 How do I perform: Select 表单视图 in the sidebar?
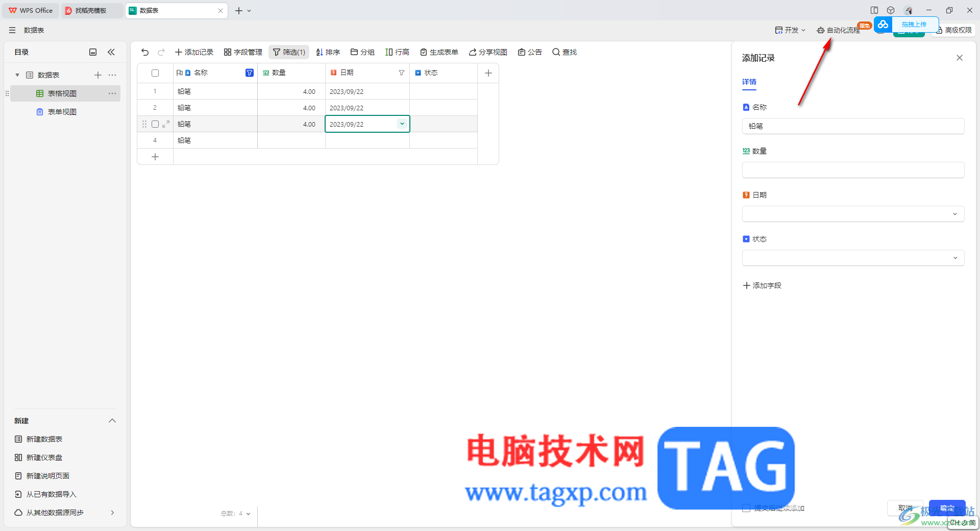point(65,112)
